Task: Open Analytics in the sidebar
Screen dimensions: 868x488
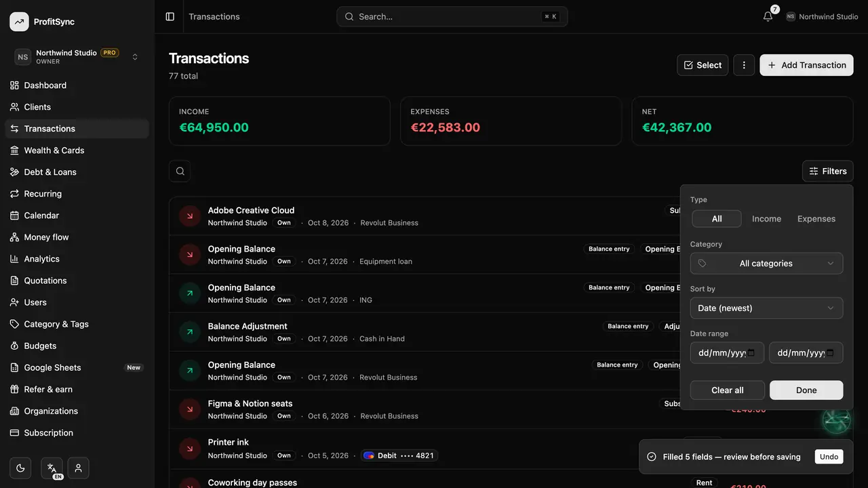Action: click(x=77, y=259)
